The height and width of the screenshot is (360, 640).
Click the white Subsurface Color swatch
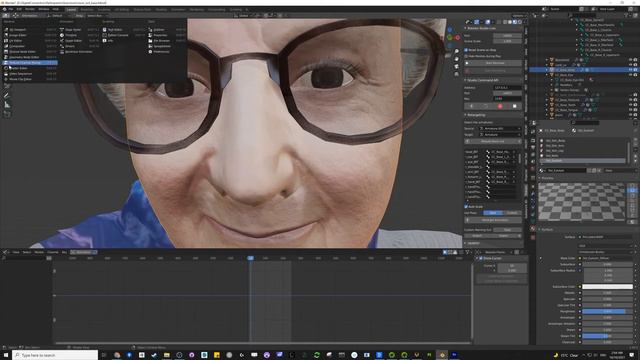tap(608, 287)
